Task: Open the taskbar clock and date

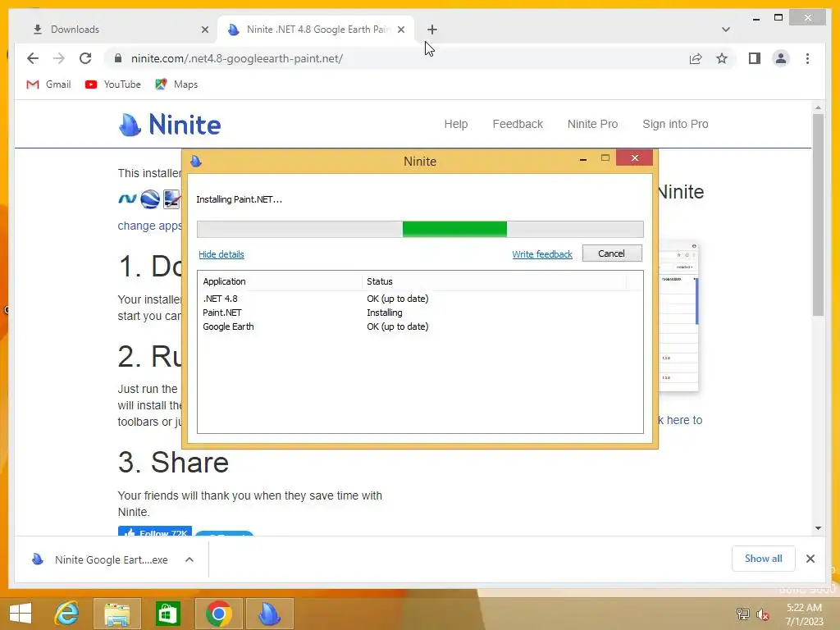Action: [804, 614]
